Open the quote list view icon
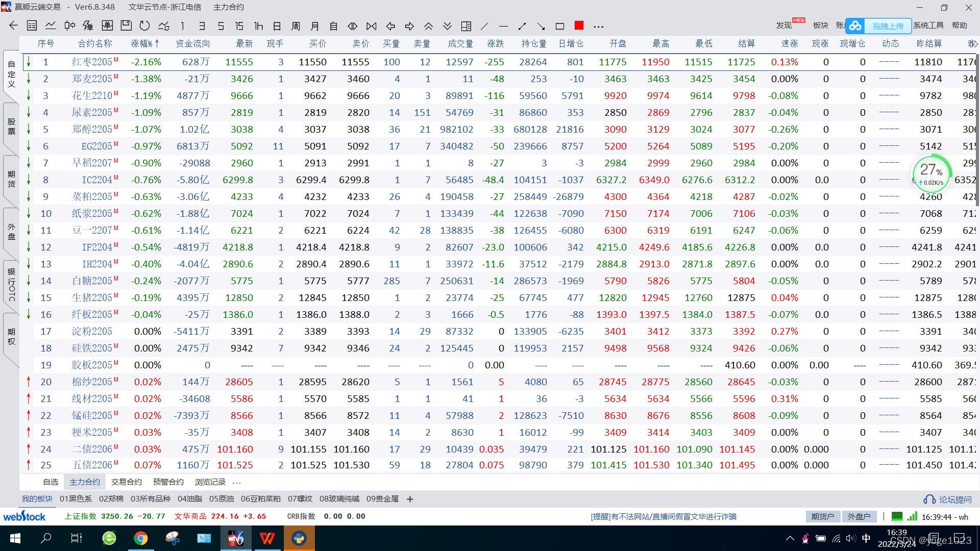 coord(32,26)
